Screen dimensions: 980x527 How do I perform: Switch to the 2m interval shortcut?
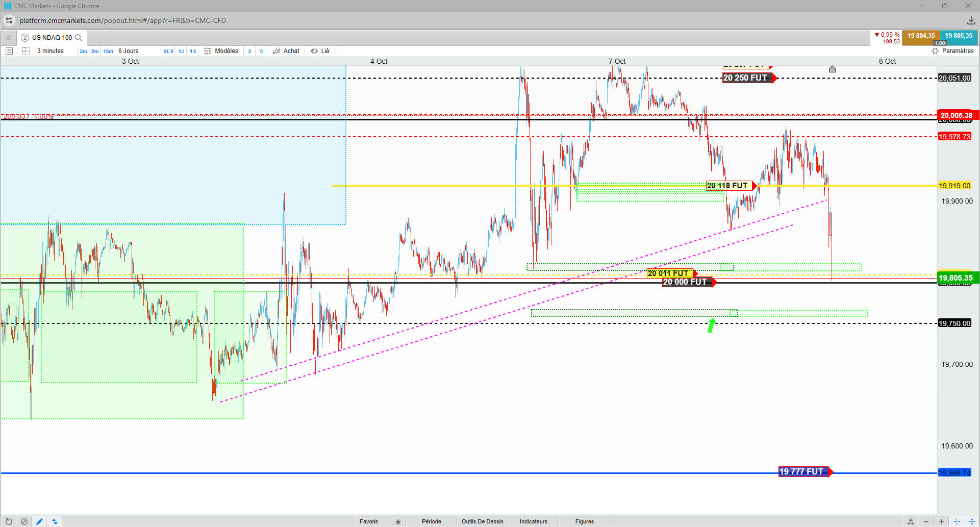click(x=83, y=51)
